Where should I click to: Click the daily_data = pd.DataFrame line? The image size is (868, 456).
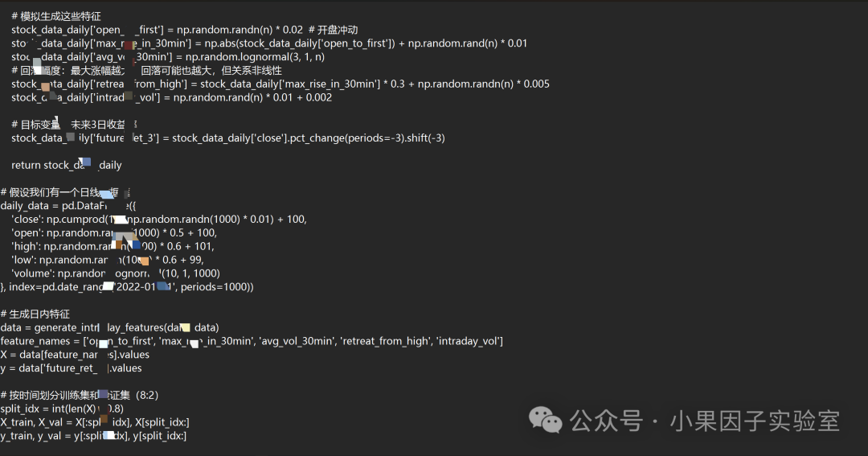[68, 206]
